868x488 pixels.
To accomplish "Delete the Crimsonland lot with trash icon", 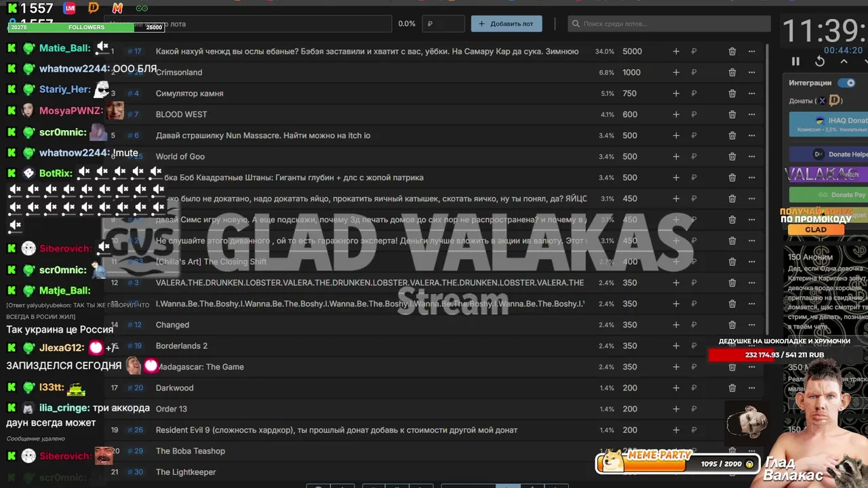I will (x=732, y=73).
